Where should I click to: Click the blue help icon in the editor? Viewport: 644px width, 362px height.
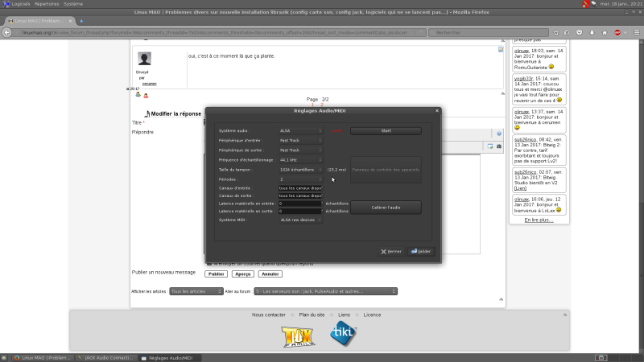[x=499, y=134]
